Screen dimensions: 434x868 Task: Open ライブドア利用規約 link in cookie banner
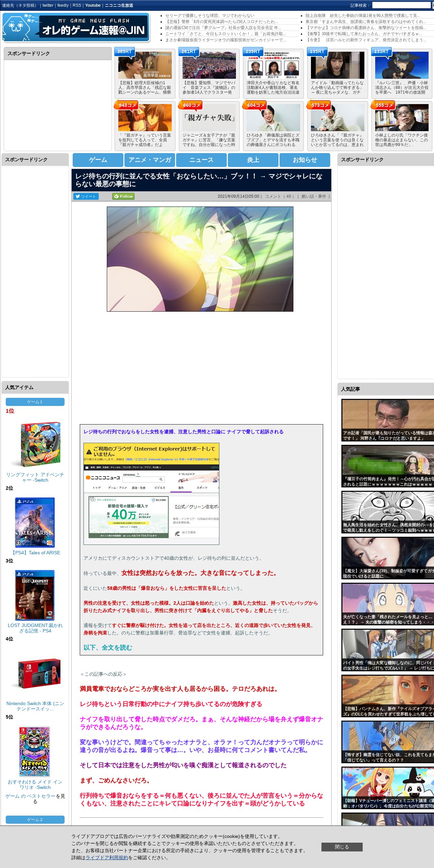point(107,858)
